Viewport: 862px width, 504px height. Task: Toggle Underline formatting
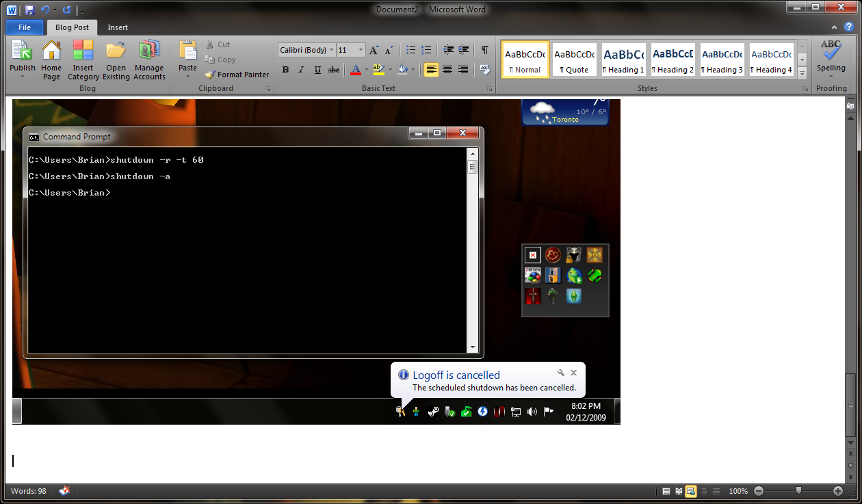tap(317, 69)
